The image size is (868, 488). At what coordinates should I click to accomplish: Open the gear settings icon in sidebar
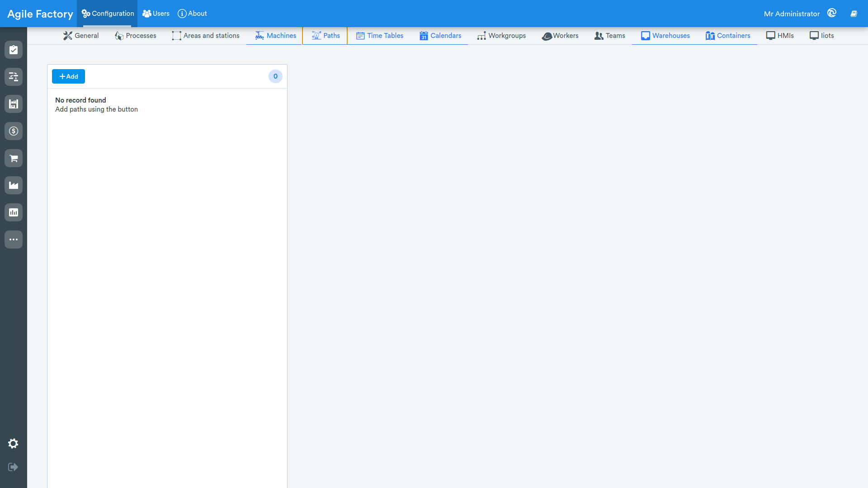coord(13,444)
